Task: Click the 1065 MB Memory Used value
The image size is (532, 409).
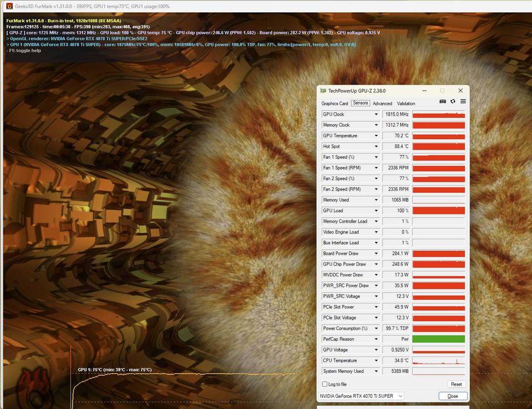Action: (396, 200)
